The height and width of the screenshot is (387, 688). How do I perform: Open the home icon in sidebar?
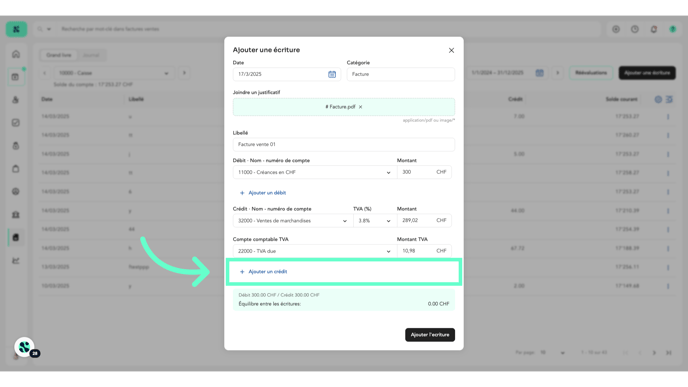point(16,54)
